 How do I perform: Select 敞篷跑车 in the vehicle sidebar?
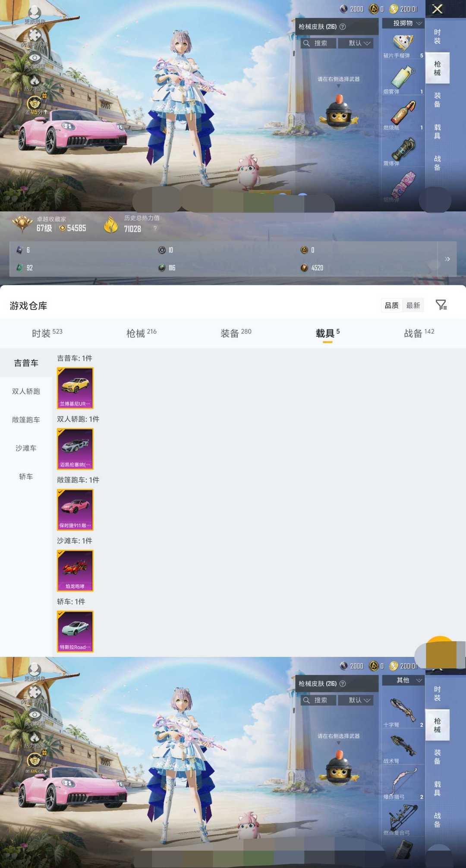pos(26,420)
